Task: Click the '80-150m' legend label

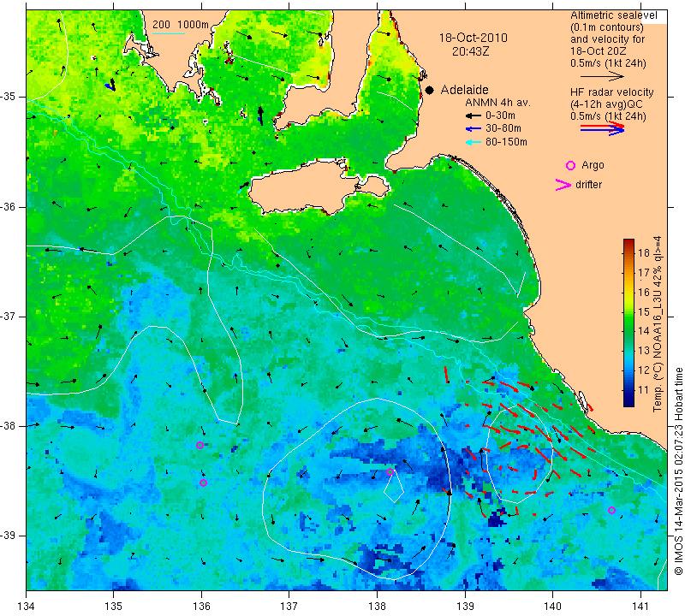Action: [x=506, y=142]
